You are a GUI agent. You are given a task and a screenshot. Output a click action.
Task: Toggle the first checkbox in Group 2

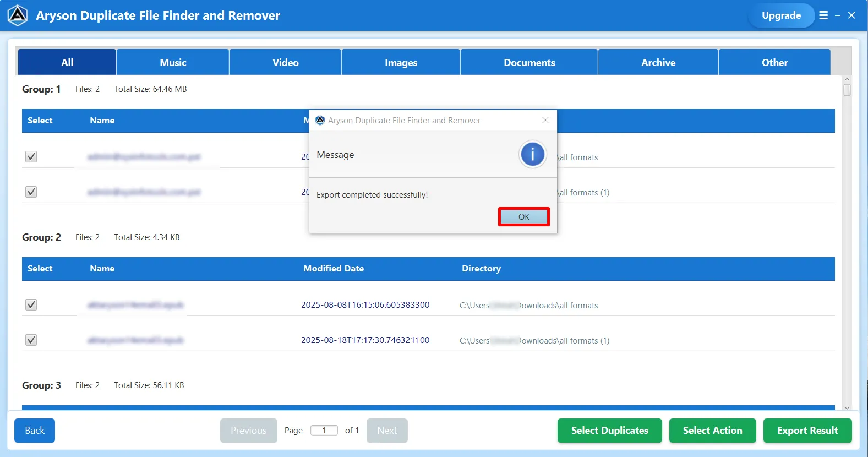point(31,305)
